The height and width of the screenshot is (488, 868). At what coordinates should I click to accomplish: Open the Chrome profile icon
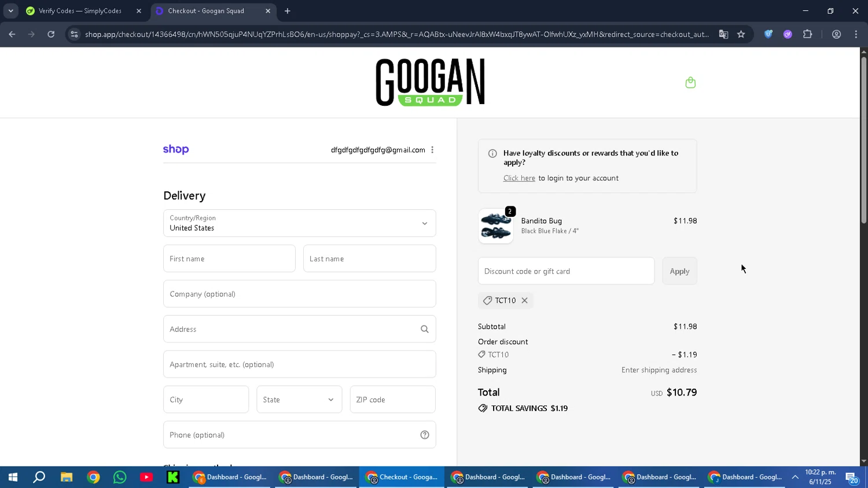[836, 34]
